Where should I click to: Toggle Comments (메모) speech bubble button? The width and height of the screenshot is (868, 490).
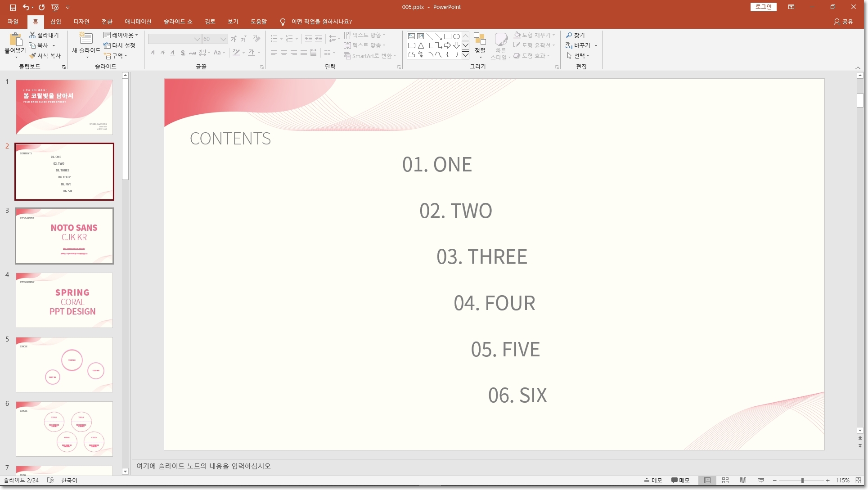[680, 481]
